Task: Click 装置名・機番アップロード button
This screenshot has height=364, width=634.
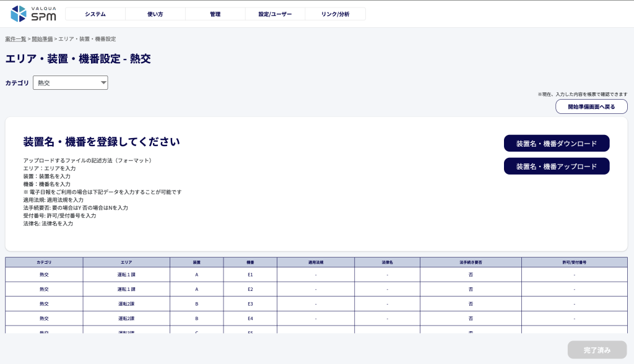Action: click(557, 167)
